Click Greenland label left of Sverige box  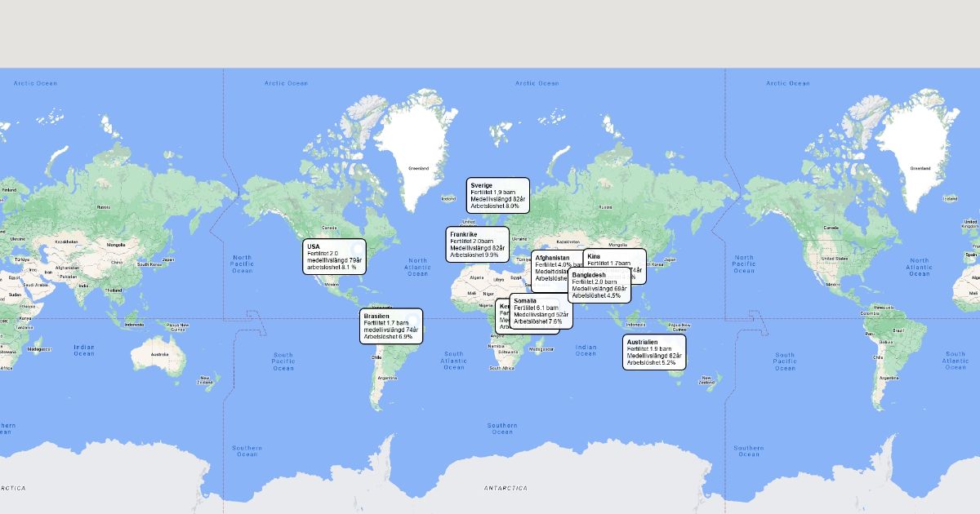pyautogui.click(x=417, y=168)
